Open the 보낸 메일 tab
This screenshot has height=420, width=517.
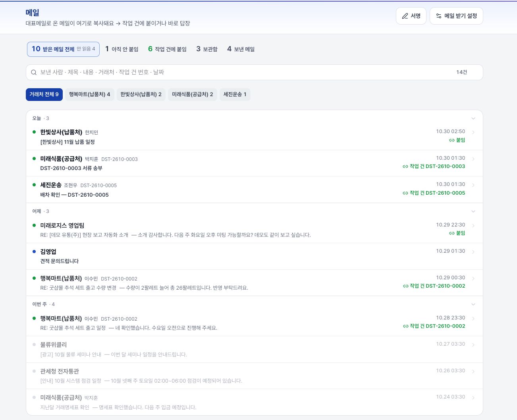click(x=241, y=49)
